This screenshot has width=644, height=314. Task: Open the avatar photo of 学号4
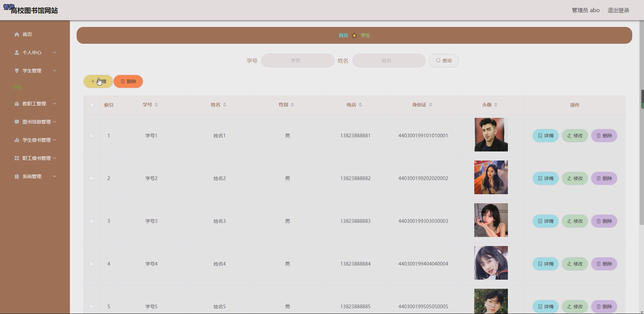(x=491, y=263)
